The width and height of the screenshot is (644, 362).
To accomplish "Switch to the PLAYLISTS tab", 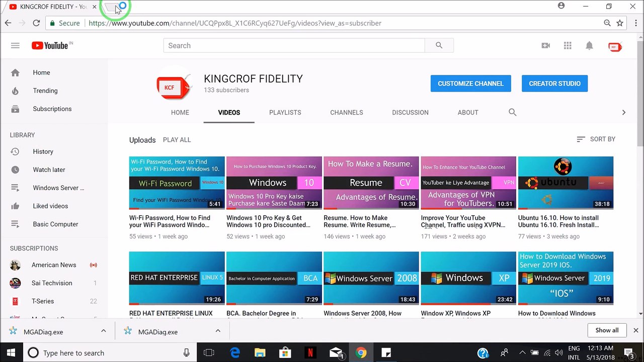I will [285, 113].
